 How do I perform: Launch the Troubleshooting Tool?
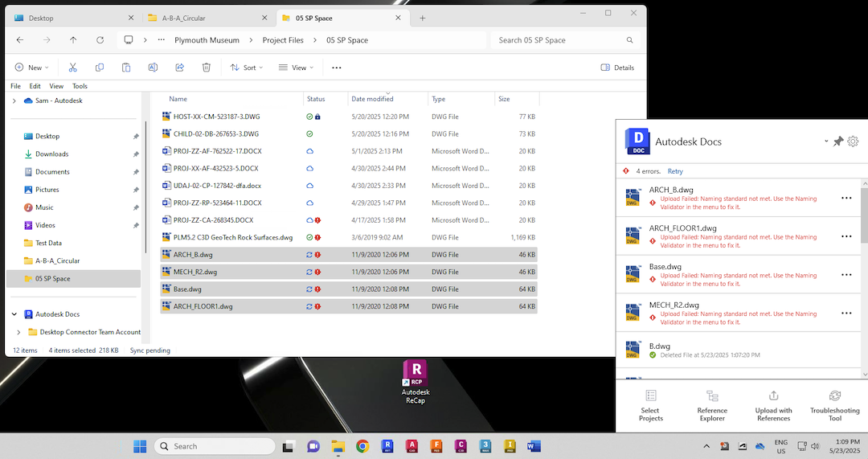[835, 406]
